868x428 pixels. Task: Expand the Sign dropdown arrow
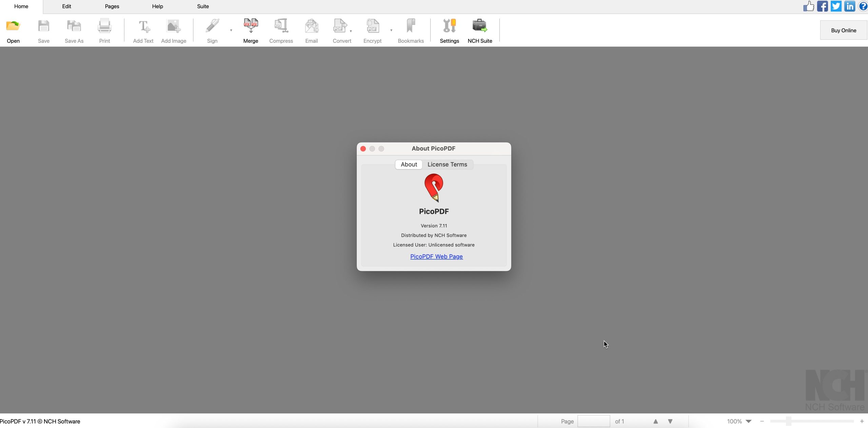[231, 30]
